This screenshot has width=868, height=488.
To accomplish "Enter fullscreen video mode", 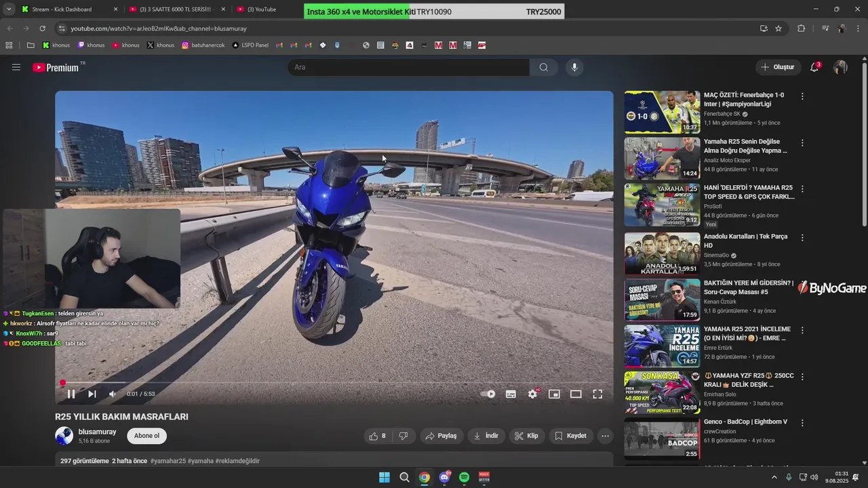I will click(597, 394).
